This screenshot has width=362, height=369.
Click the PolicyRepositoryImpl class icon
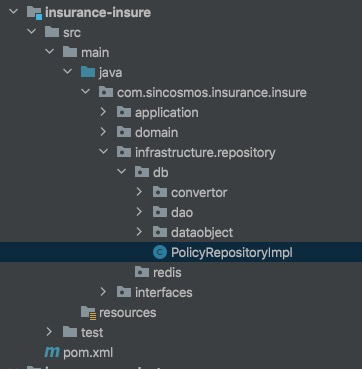point(160,252)
